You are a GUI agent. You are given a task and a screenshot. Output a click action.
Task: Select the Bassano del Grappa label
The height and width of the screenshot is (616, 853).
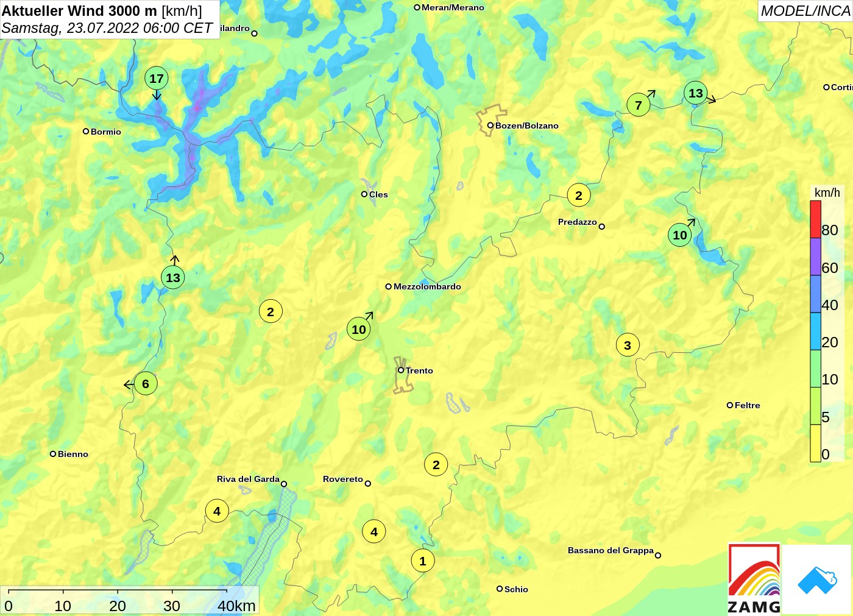[x=611, y=550]
